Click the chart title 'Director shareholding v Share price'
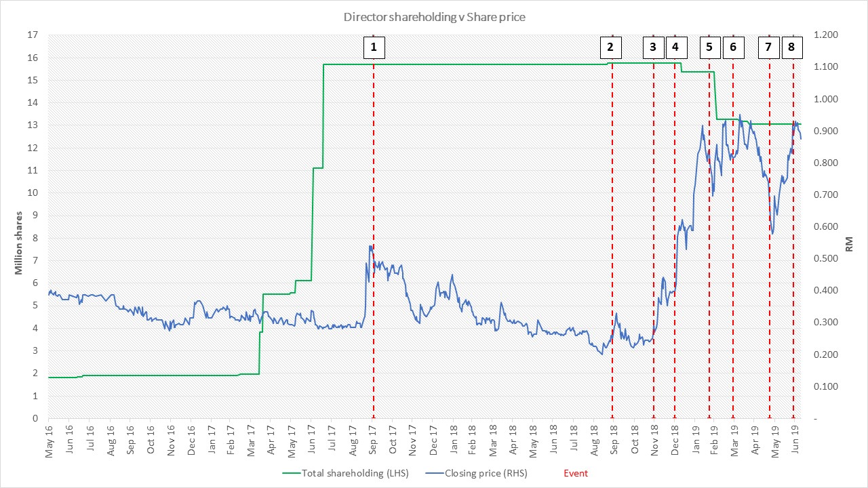Screen dimensions: 868x488 coord(434,17)
